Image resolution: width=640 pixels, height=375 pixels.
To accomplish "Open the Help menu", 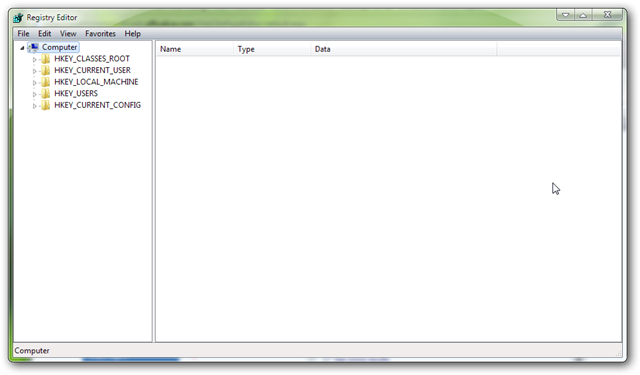I will coord(133,33).
